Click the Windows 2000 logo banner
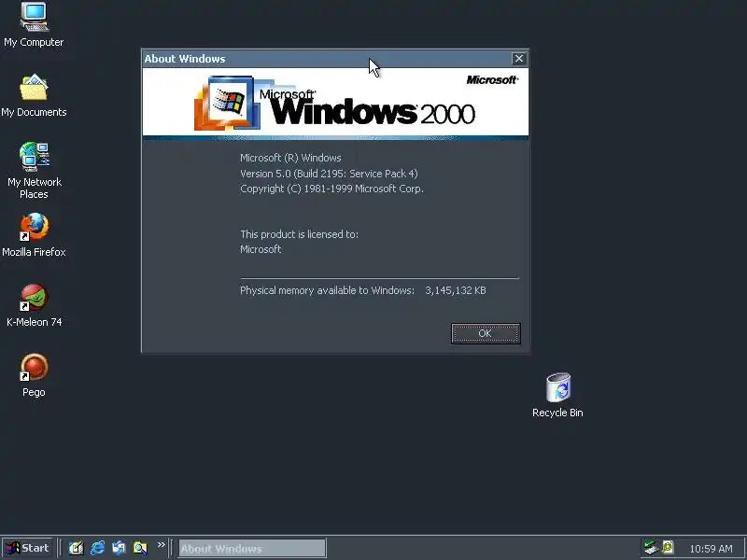The height and width of the screenshot is (560, 747). click(x=335, y=104)
